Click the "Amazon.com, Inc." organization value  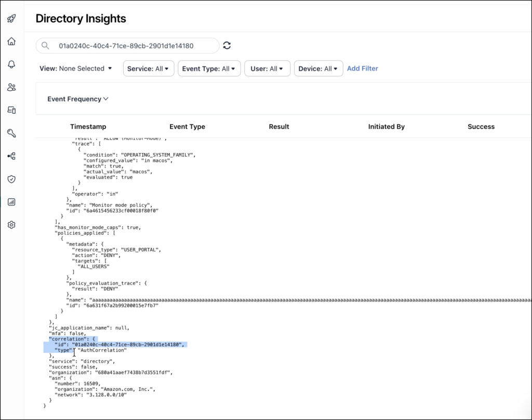click(128, 389)
